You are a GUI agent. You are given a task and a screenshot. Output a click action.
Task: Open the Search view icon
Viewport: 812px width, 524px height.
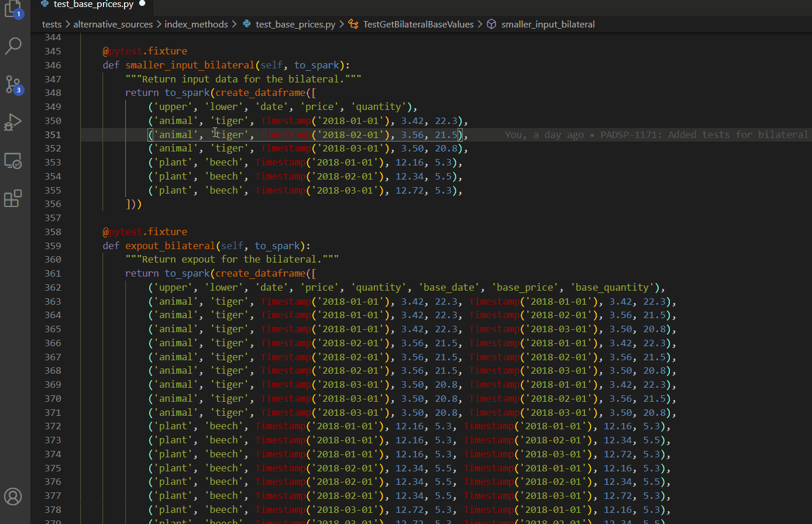13,46
